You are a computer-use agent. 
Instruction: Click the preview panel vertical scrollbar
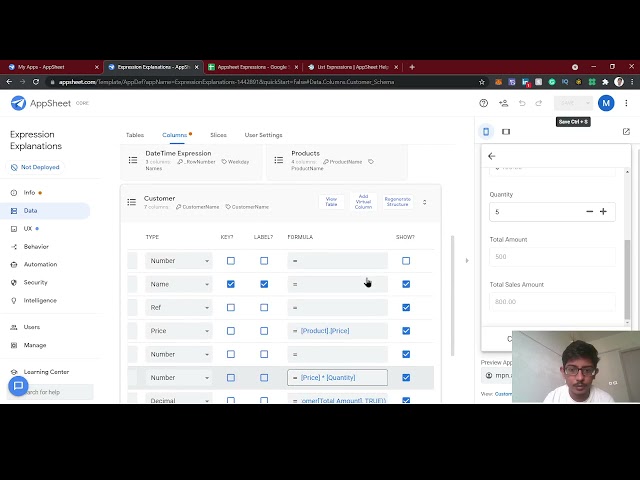pos(627,280)
